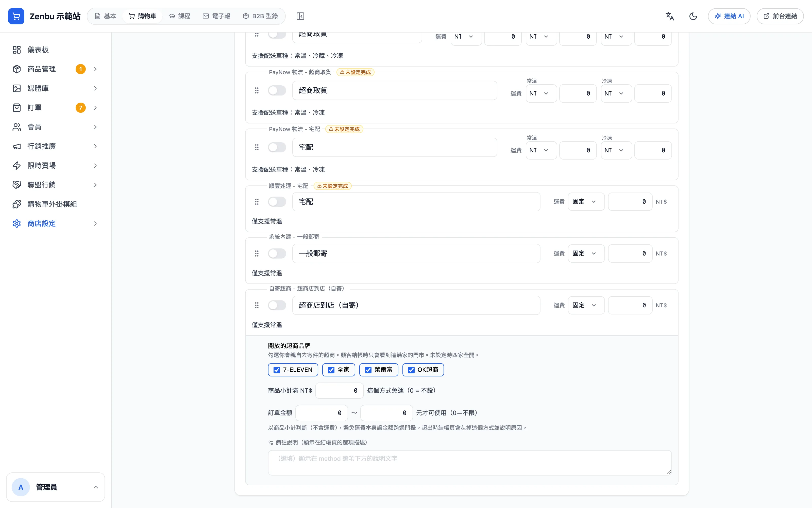Image resolution: width=812 pixels, height=508 pixels.
Task: Uncheck the OK超商 brand checkbox
Action: 411,370
